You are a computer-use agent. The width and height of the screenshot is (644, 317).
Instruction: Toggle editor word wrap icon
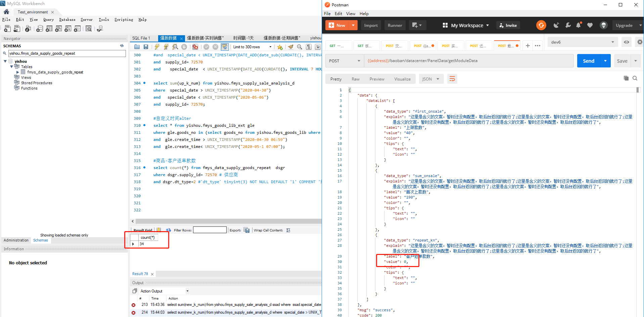pyautogui.click(x=318, y=47)
